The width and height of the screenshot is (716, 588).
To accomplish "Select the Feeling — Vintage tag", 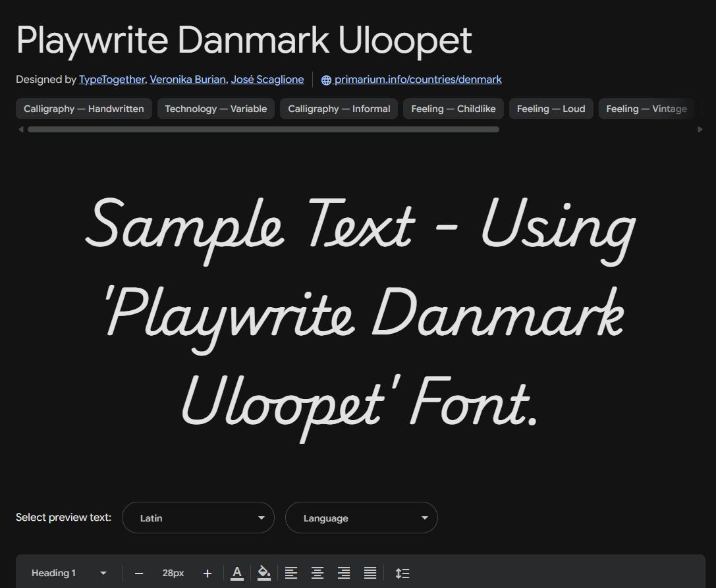I will 647,109.
